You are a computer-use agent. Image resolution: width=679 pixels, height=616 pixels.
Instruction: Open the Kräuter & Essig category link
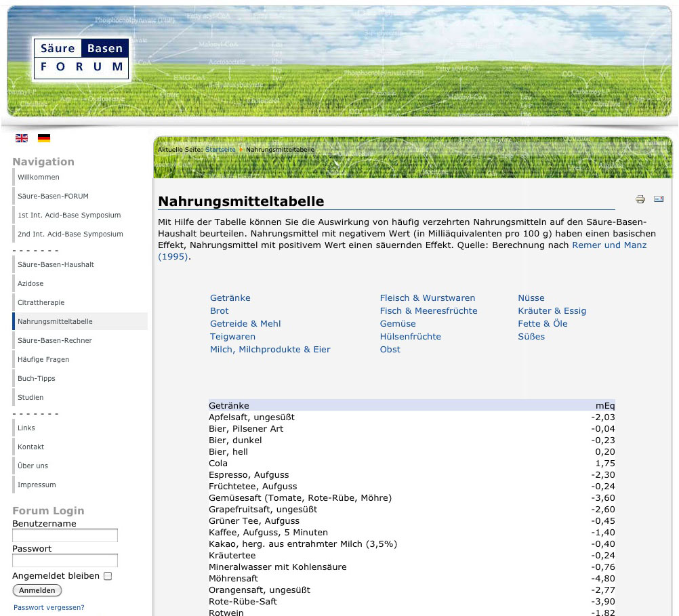coord(552,311)
